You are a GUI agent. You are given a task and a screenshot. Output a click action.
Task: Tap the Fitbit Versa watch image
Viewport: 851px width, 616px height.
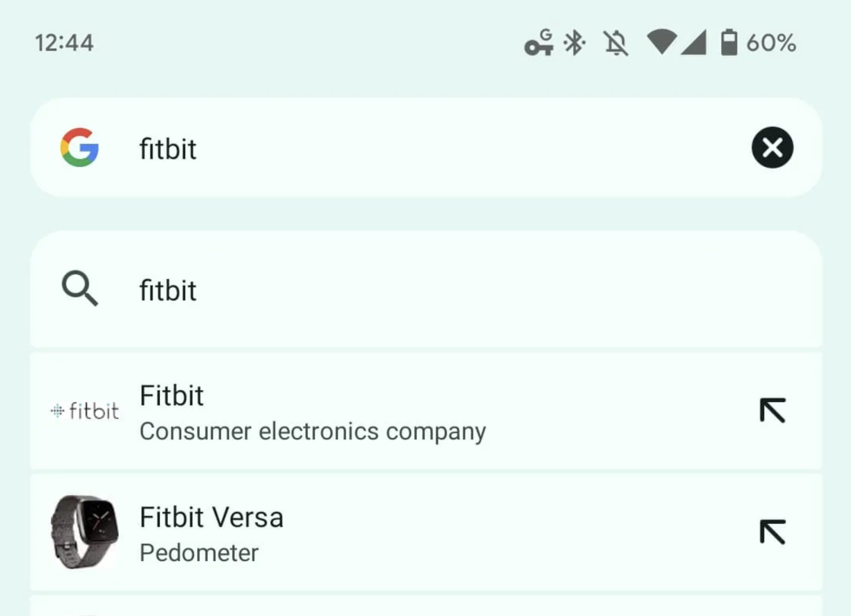pyautogui.click(x=85, y=532)
